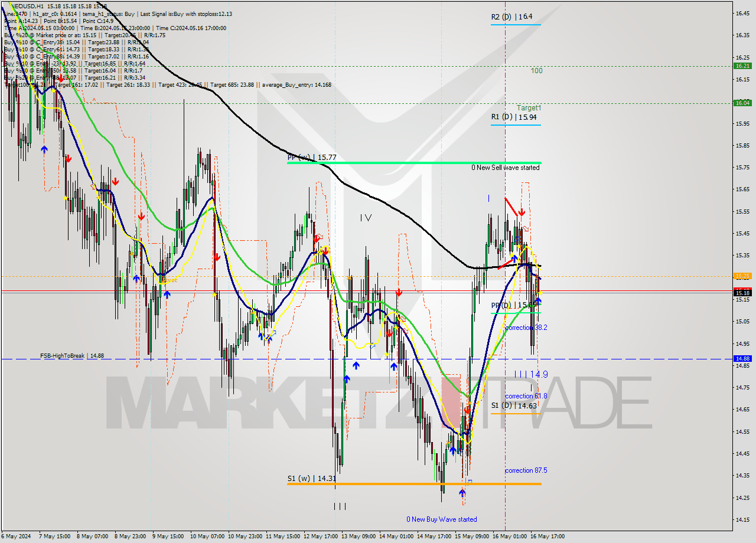Click the 'average_Buy_entry: 14.168' text
The height and width of the screenshot is (543, 756).
pyautogui.click(x=298, y=84)
